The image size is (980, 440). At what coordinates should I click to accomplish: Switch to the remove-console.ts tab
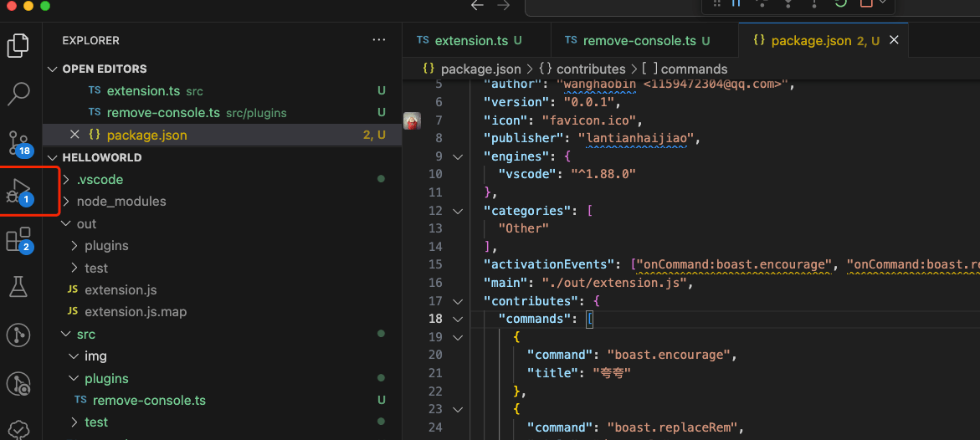639,40
